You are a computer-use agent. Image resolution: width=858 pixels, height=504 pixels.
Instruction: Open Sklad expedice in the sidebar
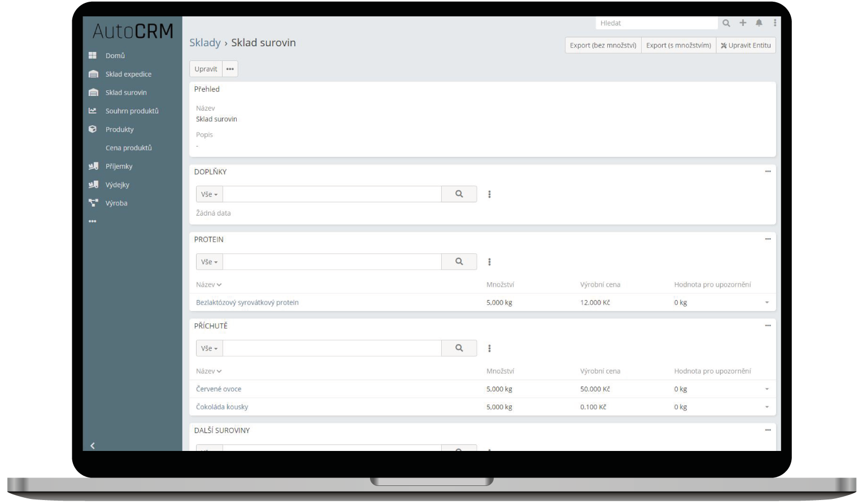128,74
